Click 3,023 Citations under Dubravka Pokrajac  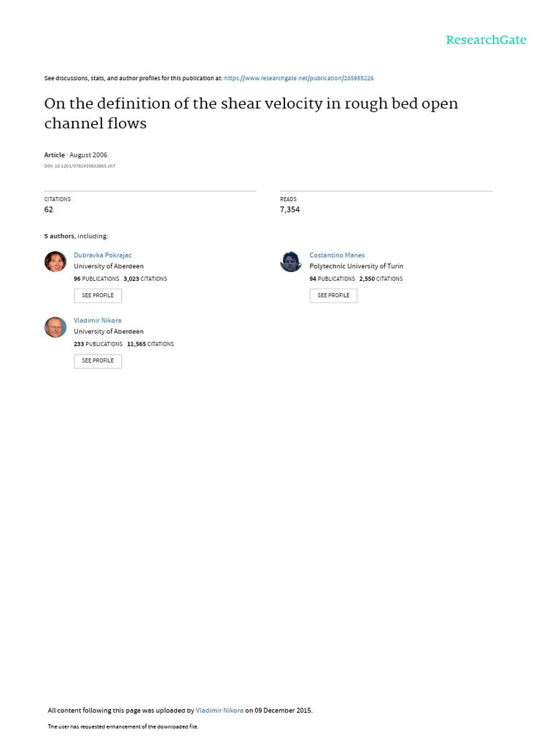pos(145,279)
